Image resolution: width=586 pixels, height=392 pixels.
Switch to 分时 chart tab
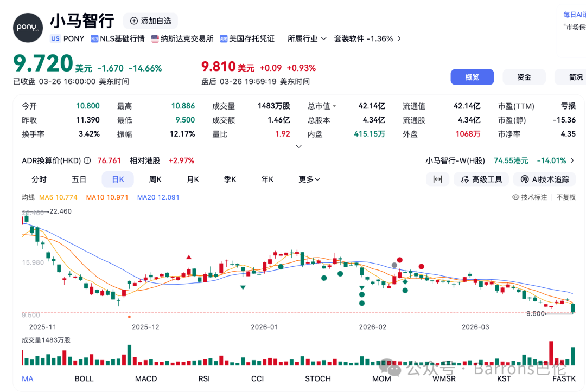tap(39, 179)
